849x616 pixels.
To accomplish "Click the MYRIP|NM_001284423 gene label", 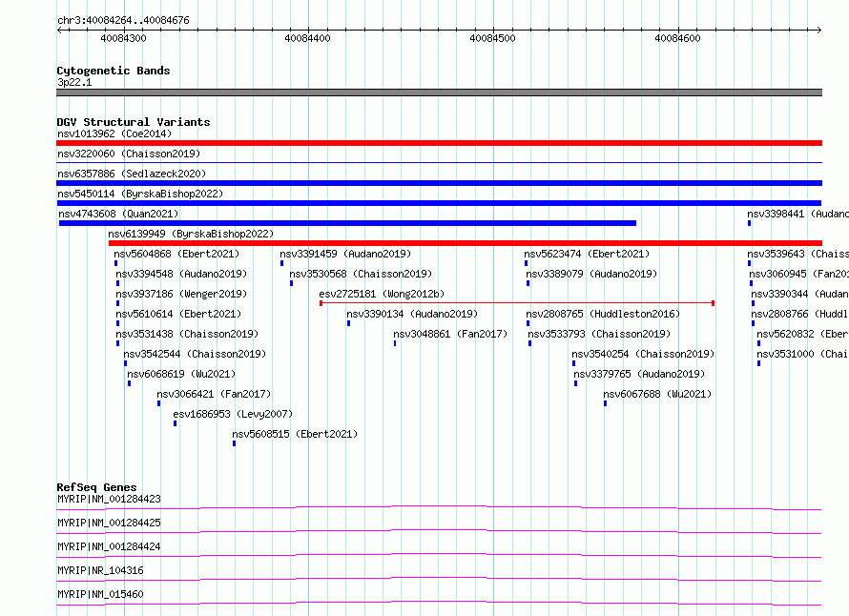I will tap(109, 499).
